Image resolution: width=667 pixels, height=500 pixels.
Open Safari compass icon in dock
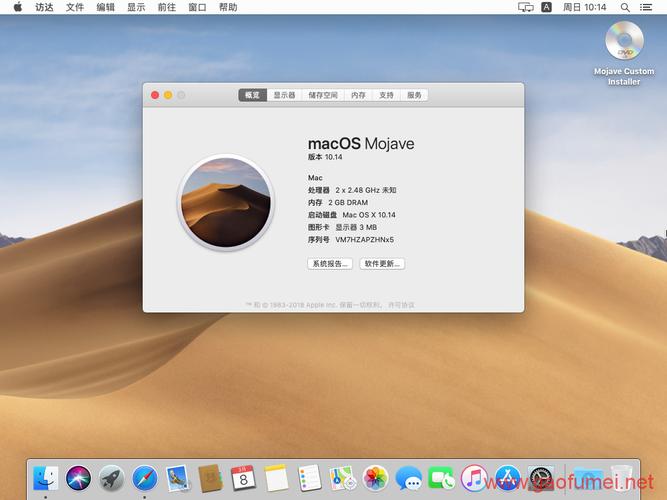tap(145, 479)
